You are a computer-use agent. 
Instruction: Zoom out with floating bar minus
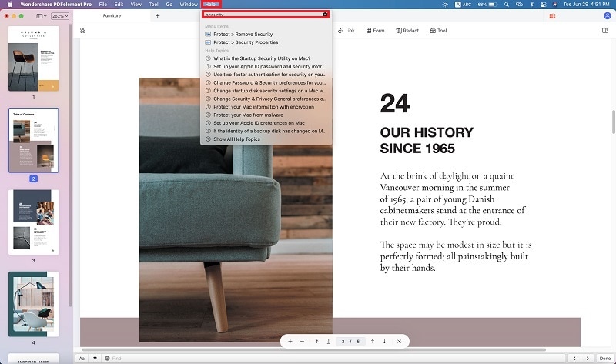point(302,341)
